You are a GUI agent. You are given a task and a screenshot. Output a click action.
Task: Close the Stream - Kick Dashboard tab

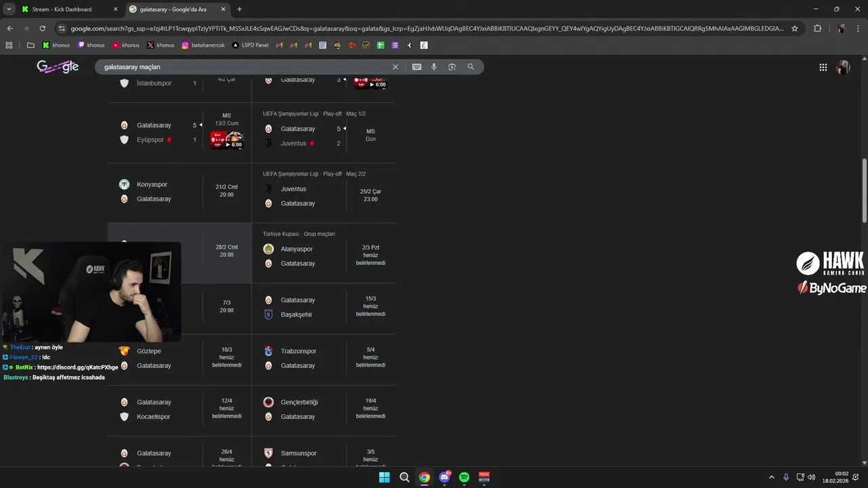pyautogui.click(x=115, y=9)
